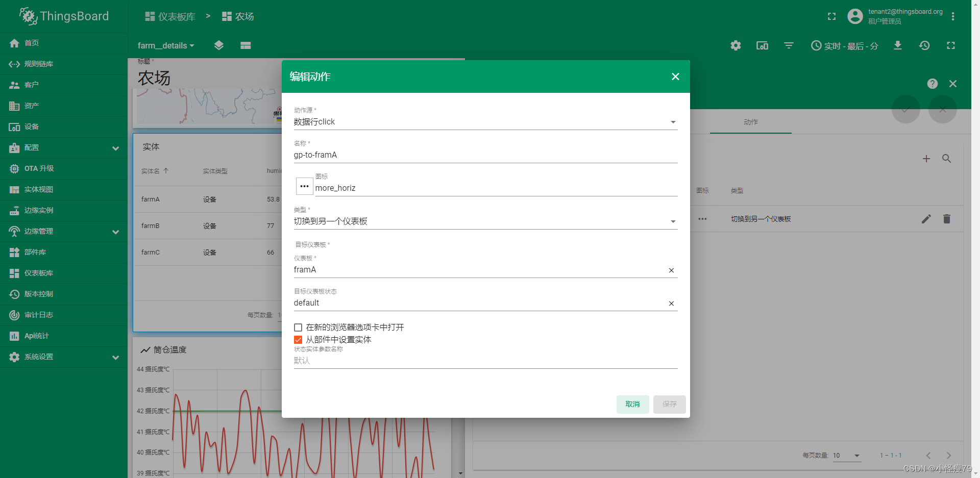The height and width of the screenshot is (478, 980).
Task: Click the entity aliases icon
Action: coord(762,45)
